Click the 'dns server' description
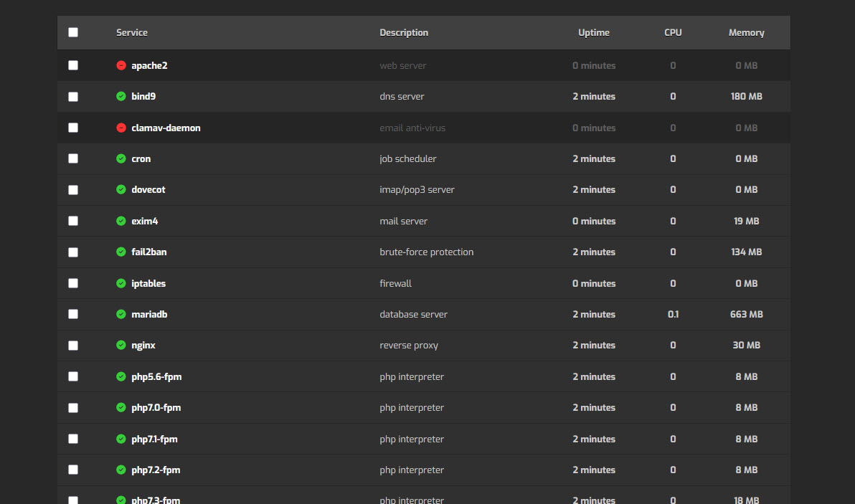This screenshot has width=855, height=504. 402,97
